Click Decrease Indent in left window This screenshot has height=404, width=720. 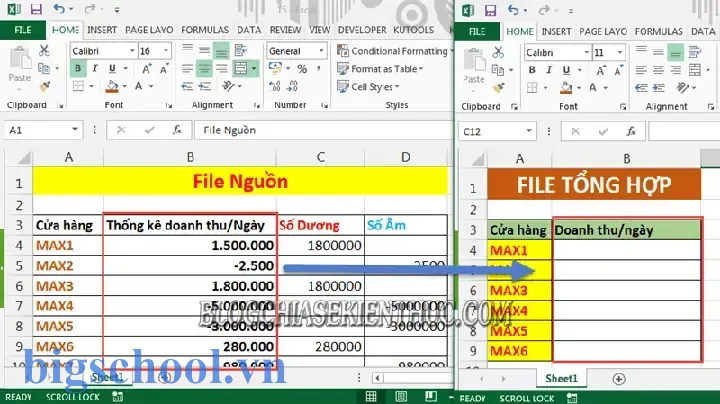click(x=187, y=86)
